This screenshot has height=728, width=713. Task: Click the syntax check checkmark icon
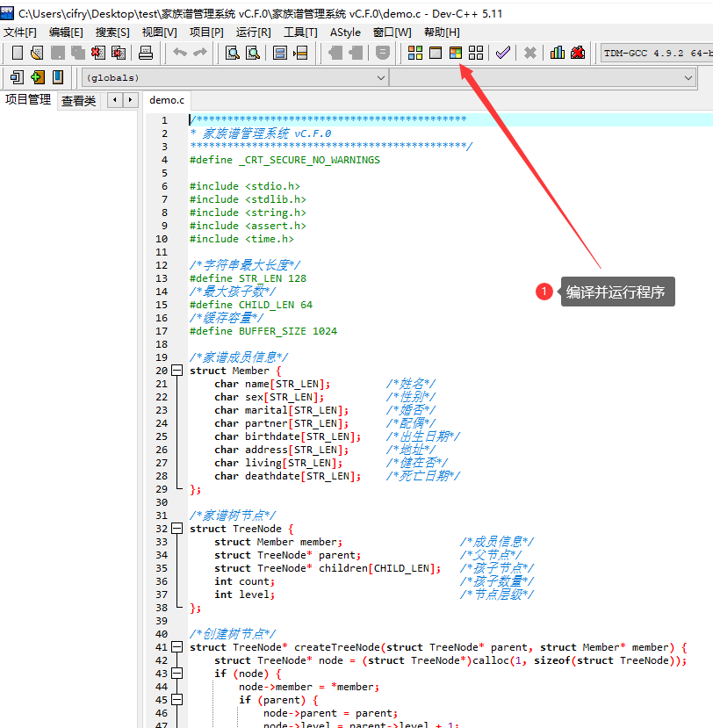(502, 53)
